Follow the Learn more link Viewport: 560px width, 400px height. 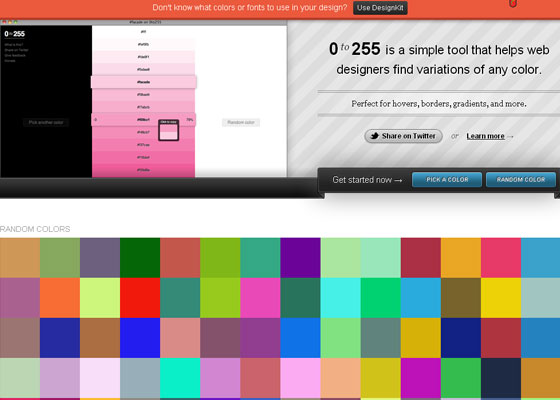[485, 136]
